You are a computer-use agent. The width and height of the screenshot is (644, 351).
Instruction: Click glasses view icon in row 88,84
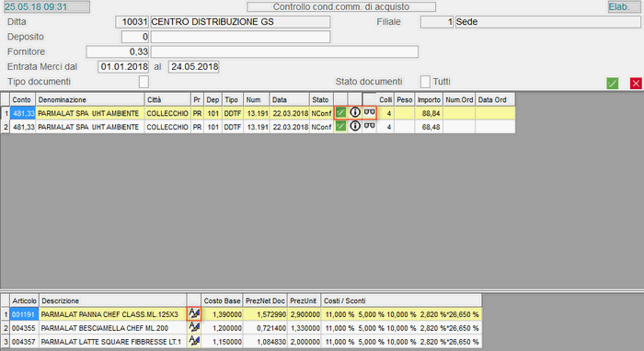pos(370,112)
